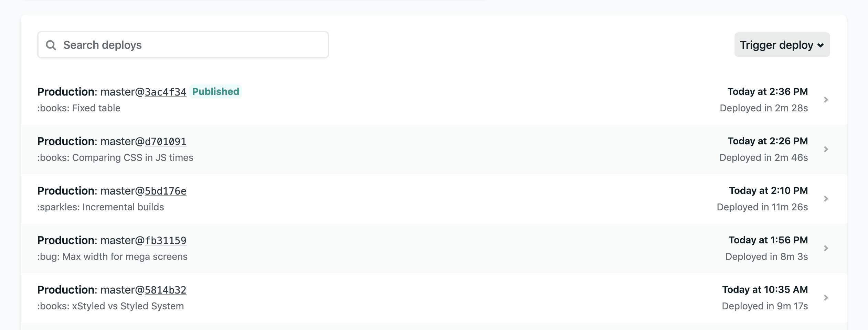Screen dimensions: 868x330
Task: Open commit link 5814b32
Action: tap(165, 290)
